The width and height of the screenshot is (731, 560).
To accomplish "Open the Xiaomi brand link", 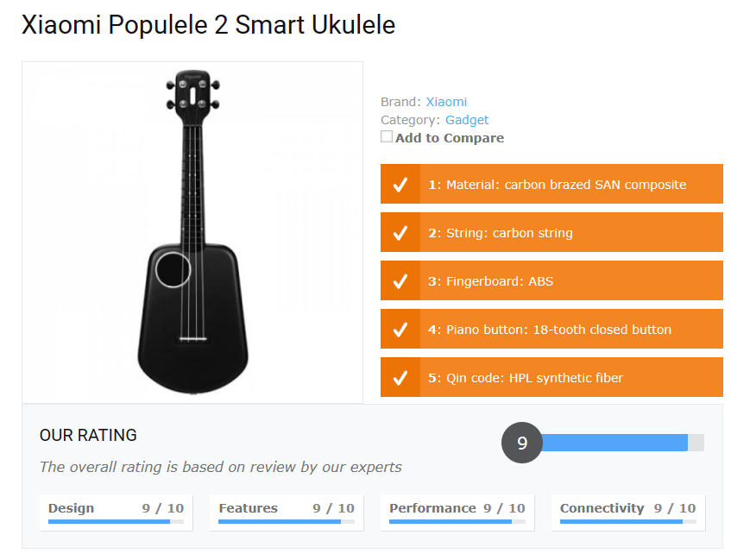I will [446, 101].
